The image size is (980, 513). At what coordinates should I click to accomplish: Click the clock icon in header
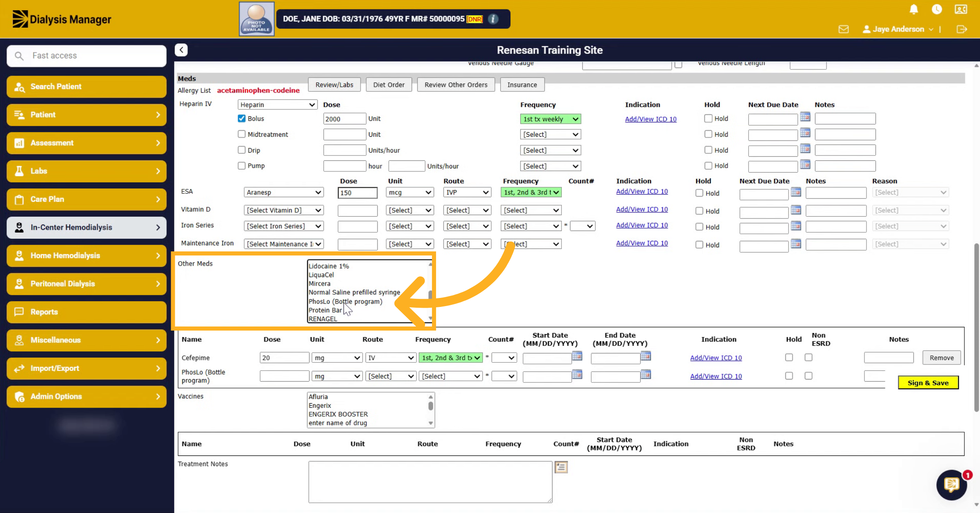(937, 9)
